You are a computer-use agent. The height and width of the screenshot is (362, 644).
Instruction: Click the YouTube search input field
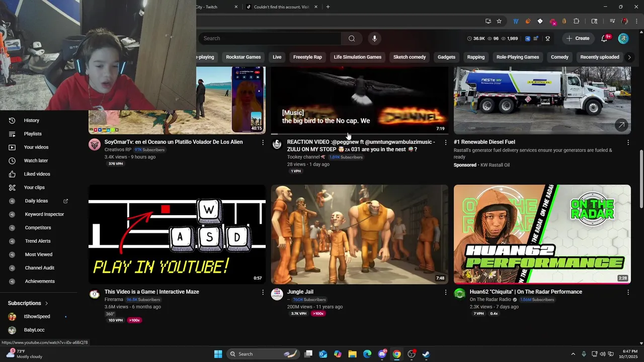[x=271, y=38]
